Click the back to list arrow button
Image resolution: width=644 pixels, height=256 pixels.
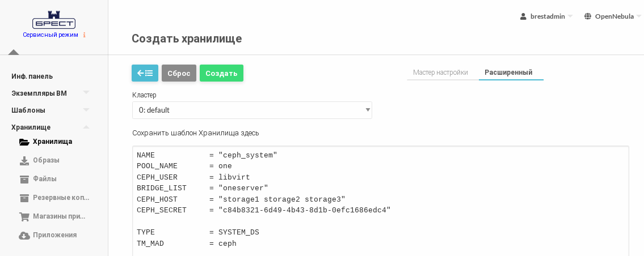tap(145, 73)
